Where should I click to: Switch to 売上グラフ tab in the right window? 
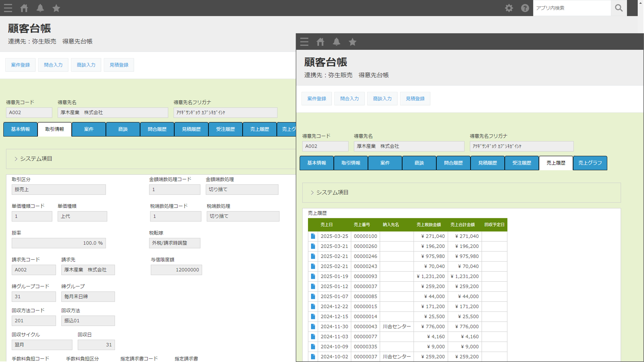coord(590,163)
